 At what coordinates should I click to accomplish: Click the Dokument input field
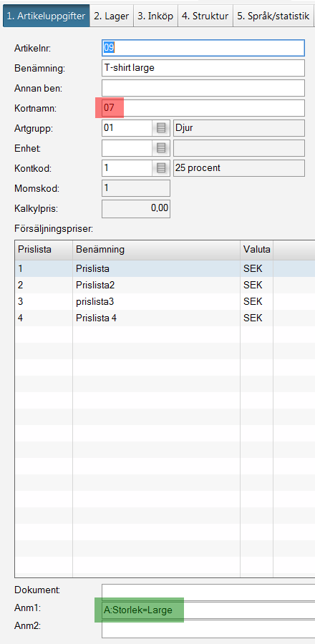[x=208, y=590]
